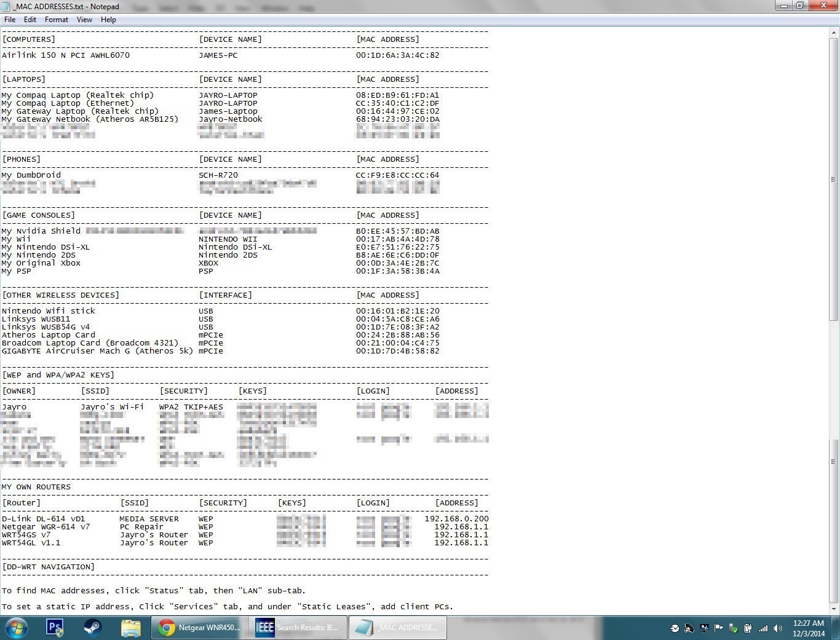
Task: Click the [COMPUTERS] section heading
Action: 28,39
